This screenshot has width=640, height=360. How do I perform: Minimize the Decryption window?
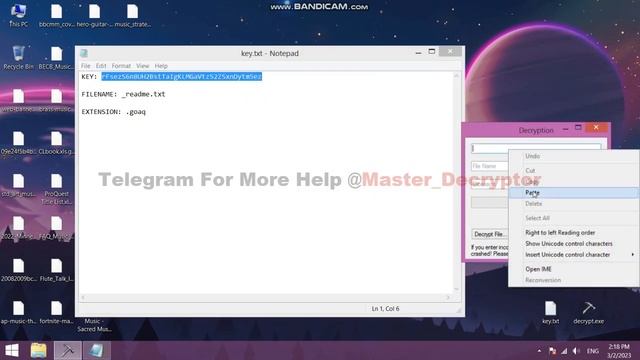point(565,129)
